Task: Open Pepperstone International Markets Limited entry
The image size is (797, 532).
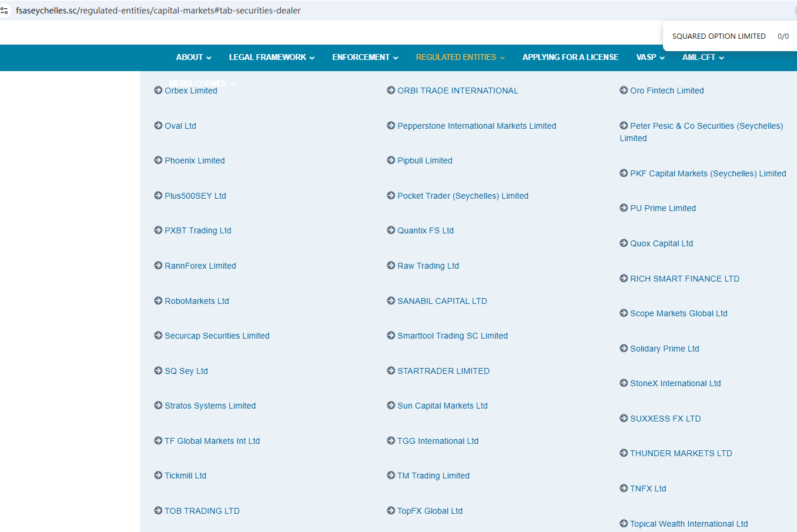Action: tap(477, 126)
